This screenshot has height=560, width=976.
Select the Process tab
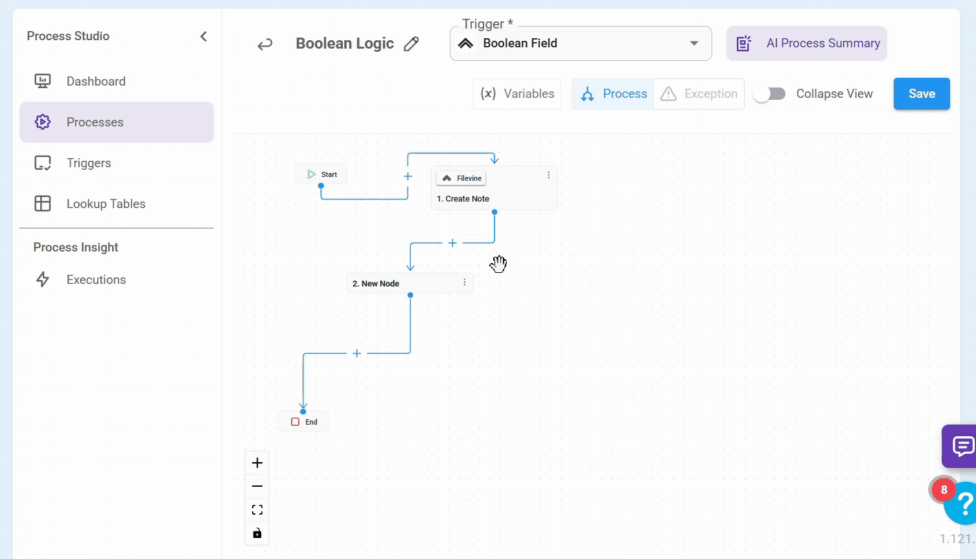613,94
